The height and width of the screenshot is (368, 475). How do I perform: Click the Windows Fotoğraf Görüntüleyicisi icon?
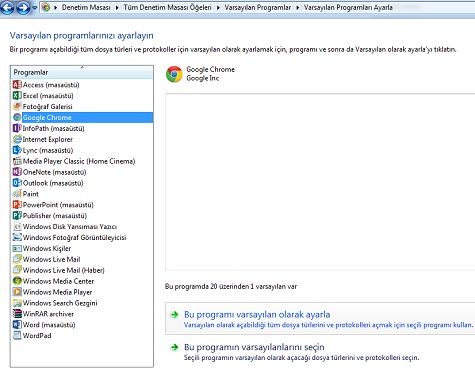pyautogui.click(x=17, y=238)
